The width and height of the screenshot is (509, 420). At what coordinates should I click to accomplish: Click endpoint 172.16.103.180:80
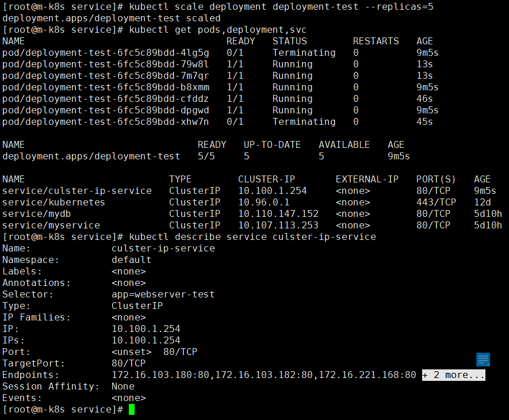[x=160, y=375]
